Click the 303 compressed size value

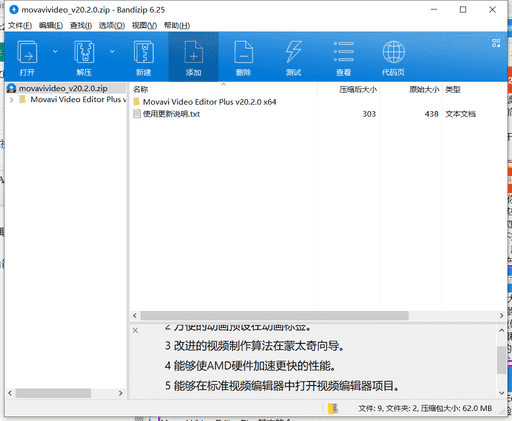369,114
